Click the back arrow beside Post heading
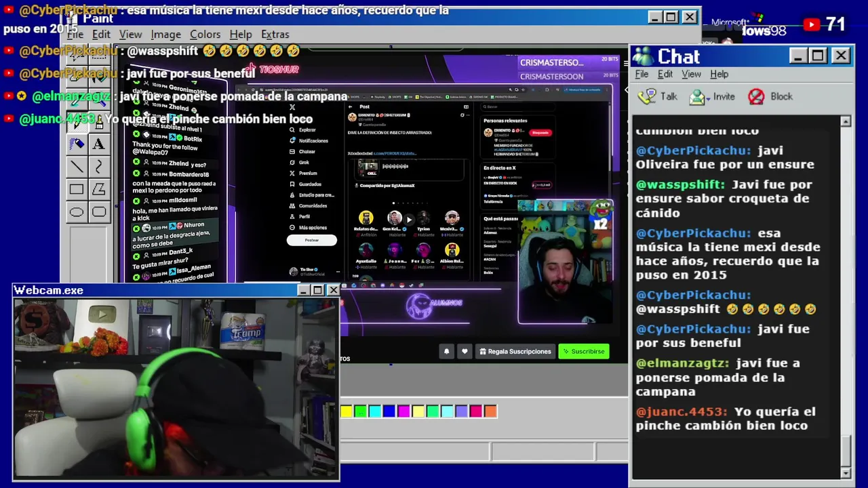Viewport: 868px width, 488px height. pyautogui.click(x=351, y=106)
